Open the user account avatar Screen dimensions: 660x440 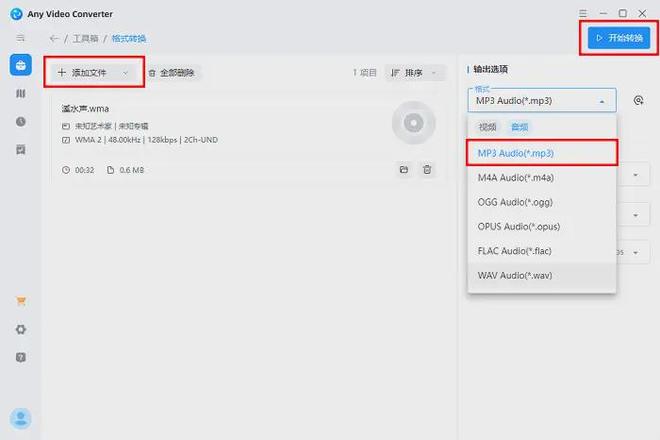tap(20, 418)
